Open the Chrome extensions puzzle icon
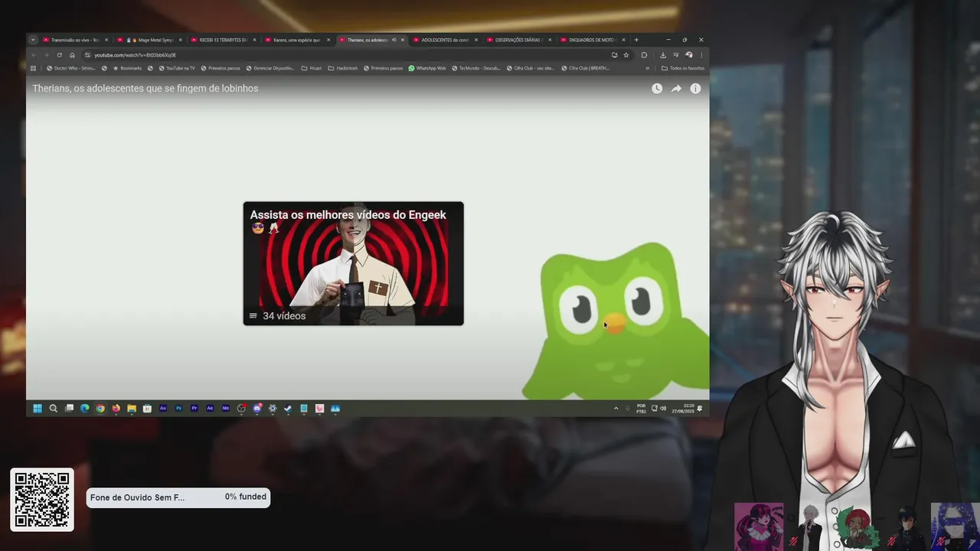This screenshot has height=551, width=980. pyautogui.click(x=644, y=55)
